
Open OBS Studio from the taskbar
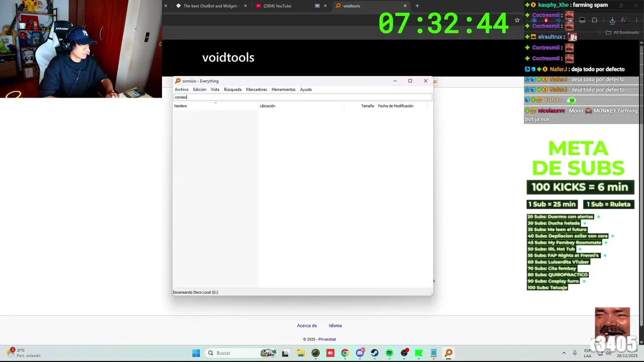click(404, 353)
